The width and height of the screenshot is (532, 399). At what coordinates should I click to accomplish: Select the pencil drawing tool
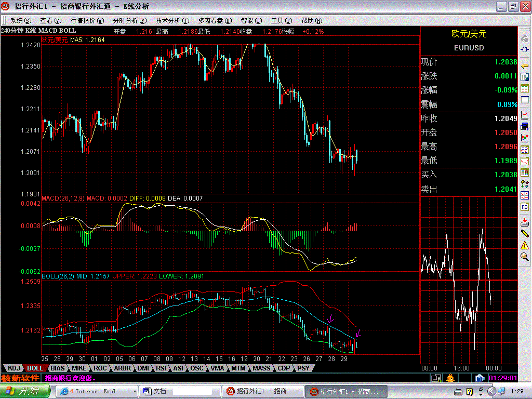coord(525,233)
